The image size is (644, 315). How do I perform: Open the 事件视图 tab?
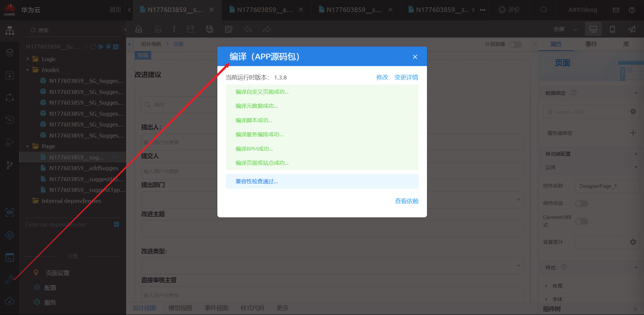pos(216,308)
